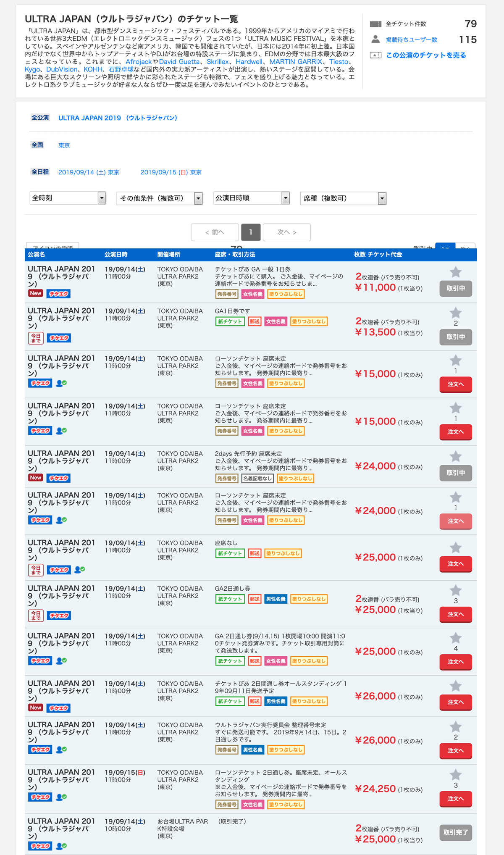Click the 公演日時 column header
The width and height of the screenshot is (504, 855).
(116, 255)
